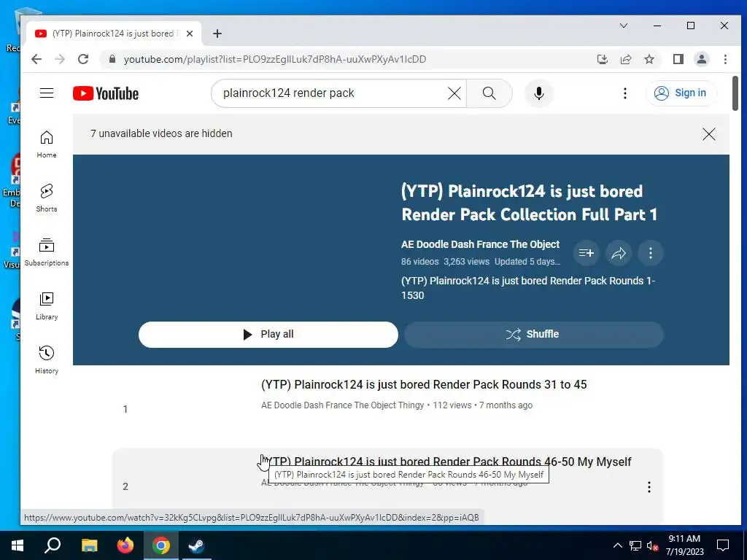This screenshot has width=747, height=560.
Task: Click the playlist title heading
Action: pyautogui.click(x=530, y=203)
